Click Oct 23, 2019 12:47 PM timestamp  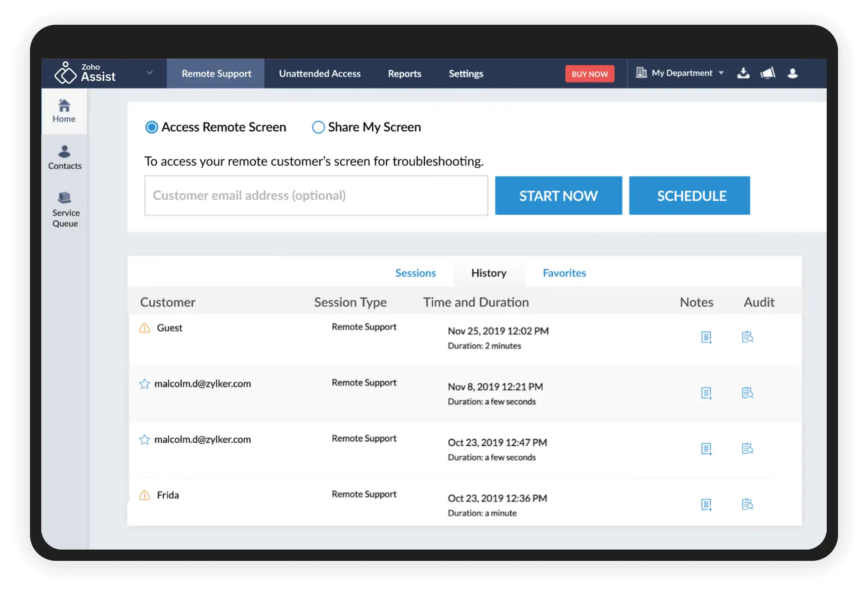tap(497, 442)
